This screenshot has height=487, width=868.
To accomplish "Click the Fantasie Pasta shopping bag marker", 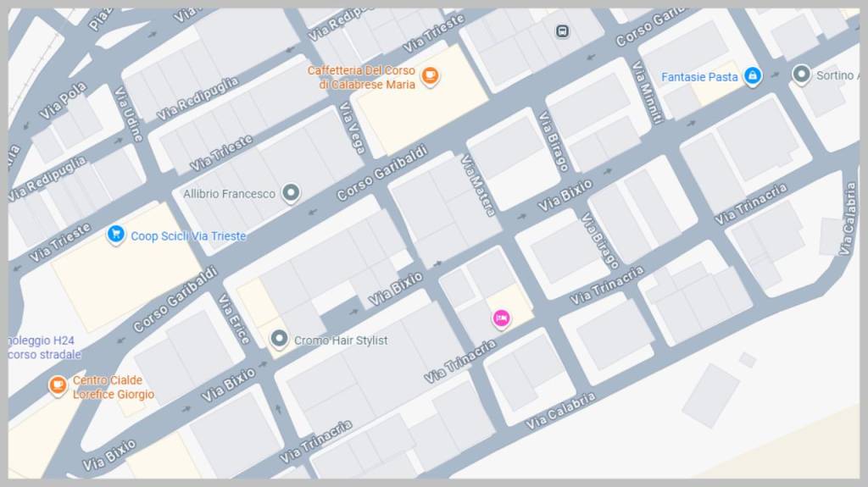I will click(x=753, y=76).
